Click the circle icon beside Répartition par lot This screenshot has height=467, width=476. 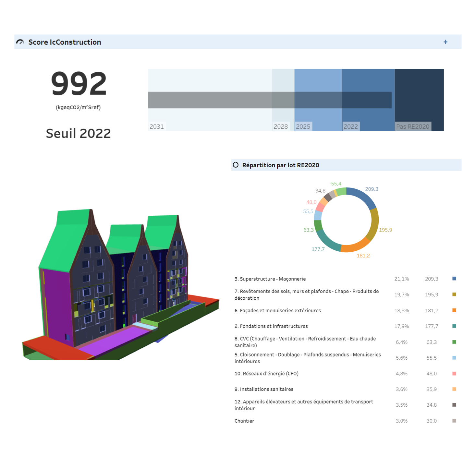tap(236, 165)
